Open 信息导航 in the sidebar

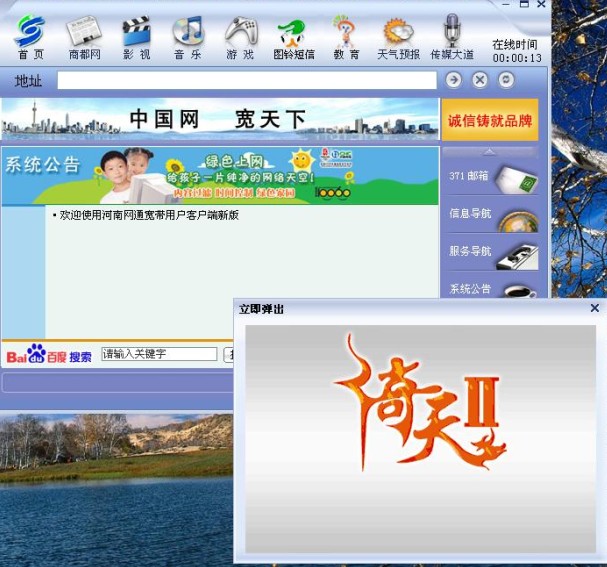[492, 214]
